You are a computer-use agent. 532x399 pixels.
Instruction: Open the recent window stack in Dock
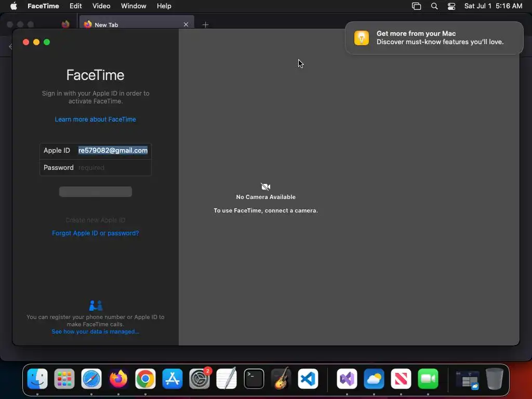(x=467, y=380)
